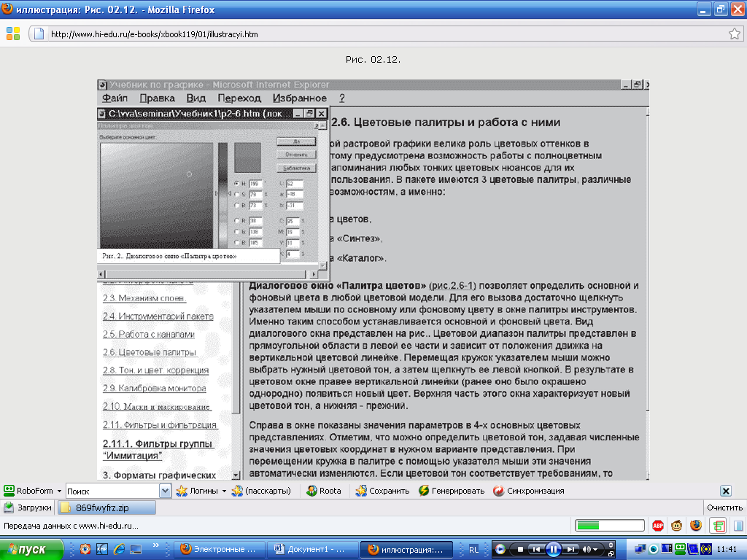Click the иллюстрация Firefox taskbar button
The height and width of the screenshot is (560, 747).
coord(406,550)
